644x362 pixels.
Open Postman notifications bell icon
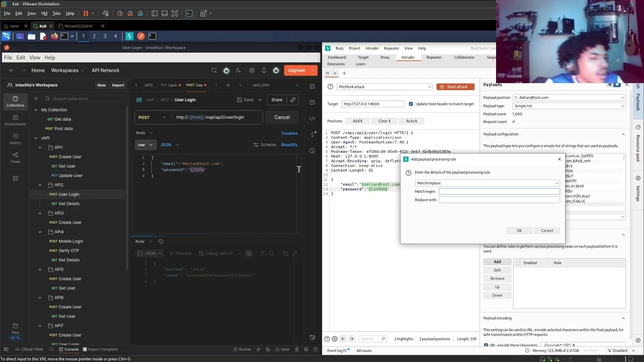264,70
